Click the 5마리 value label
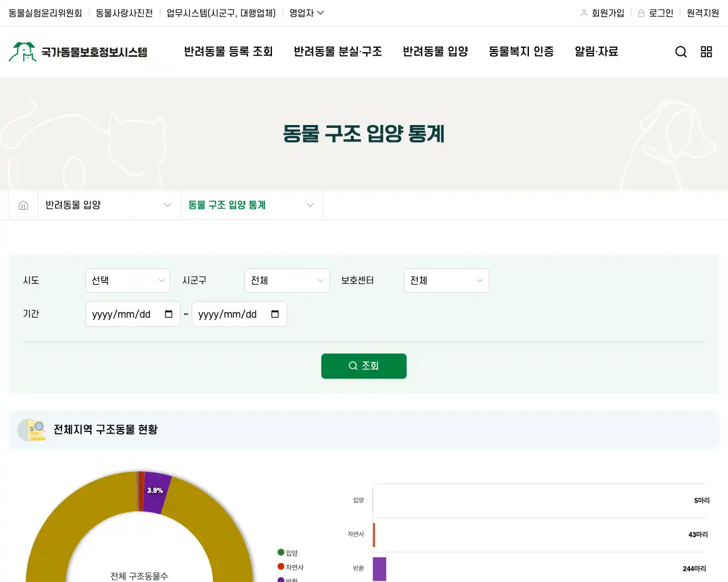728x582 pixels. [x=702, y=501]
